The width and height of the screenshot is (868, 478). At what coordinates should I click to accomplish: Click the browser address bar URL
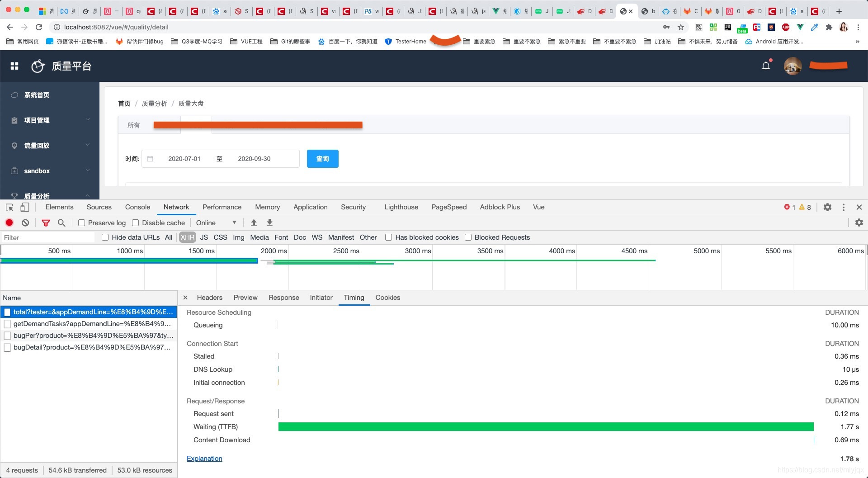[116, 27]
